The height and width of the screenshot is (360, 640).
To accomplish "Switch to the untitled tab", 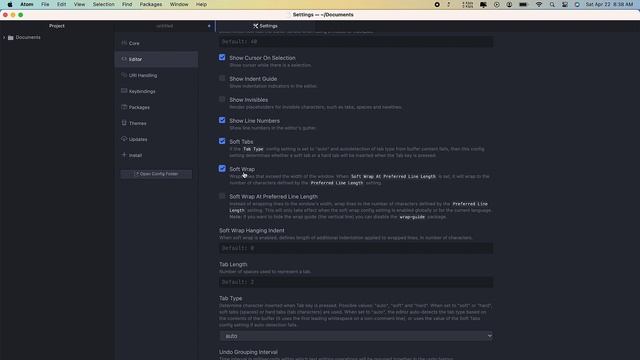I will click(164, 26).
